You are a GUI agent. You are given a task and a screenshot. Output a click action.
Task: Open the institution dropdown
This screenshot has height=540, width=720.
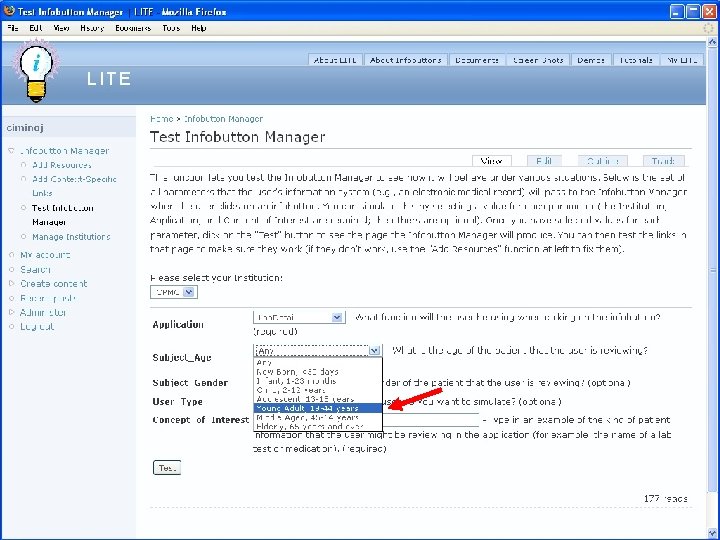click(174, 292)
